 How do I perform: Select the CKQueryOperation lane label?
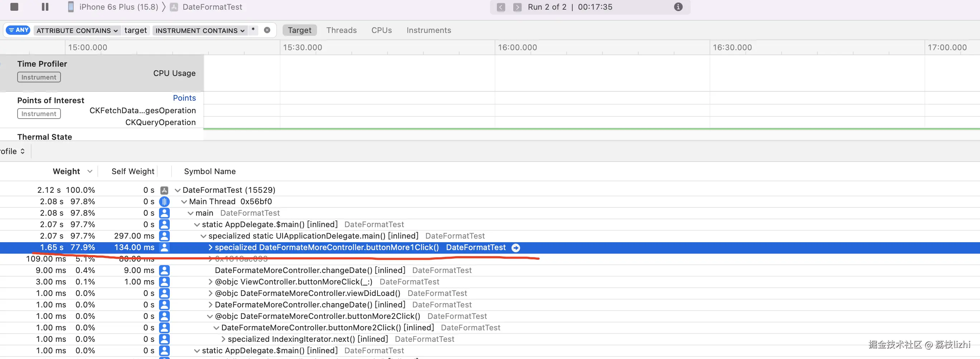(x=160, y=122)
